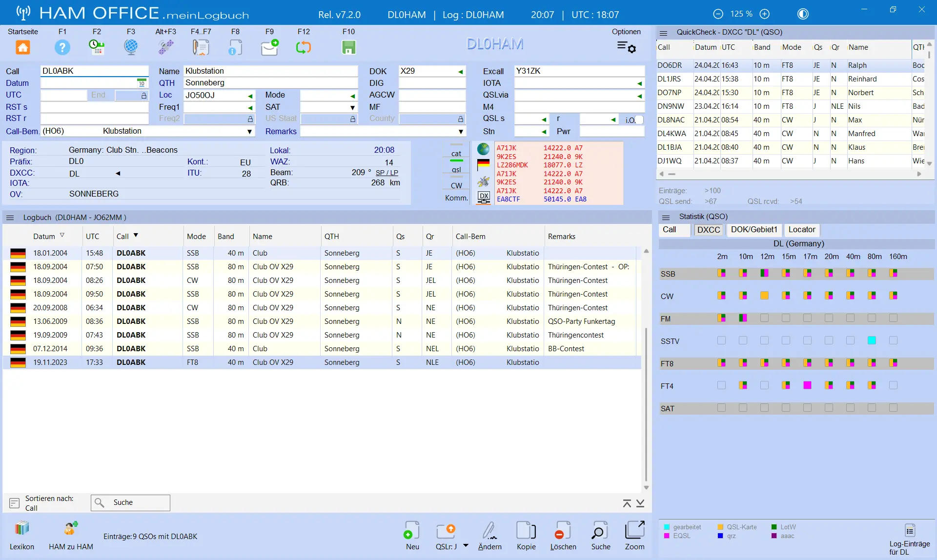Image resolution: width=937 pixels, height=560 pixels.
Task: Open the DOK field selector arrow
Action: coord(460,72)
